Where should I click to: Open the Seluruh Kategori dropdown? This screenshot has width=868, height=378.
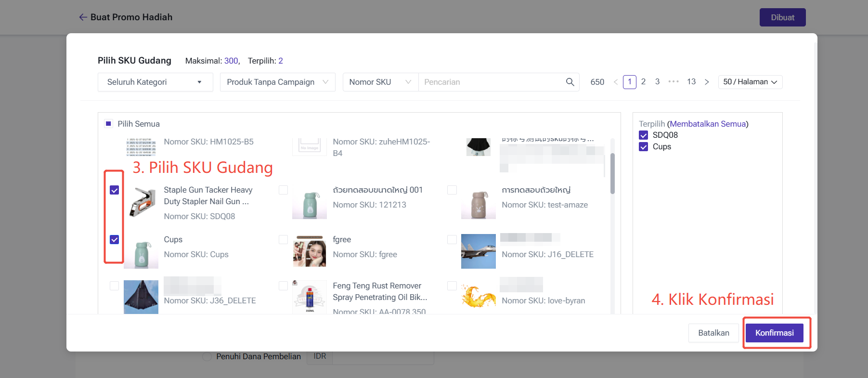[x=155, y=82]
